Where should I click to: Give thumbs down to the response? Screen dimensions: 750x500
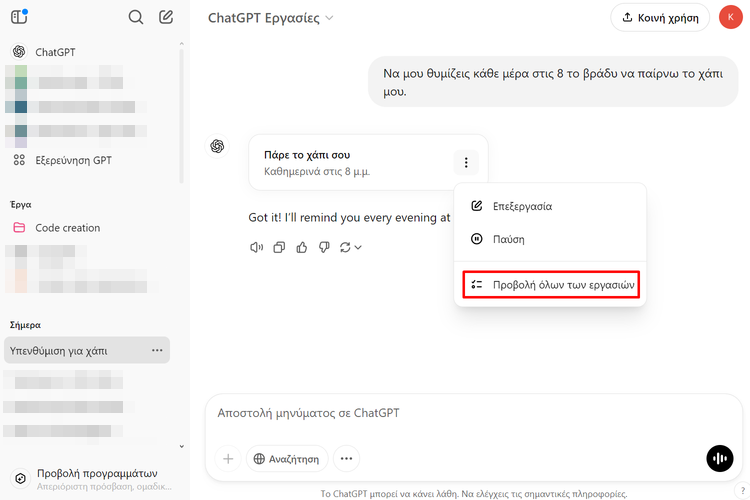pos(324,247)
